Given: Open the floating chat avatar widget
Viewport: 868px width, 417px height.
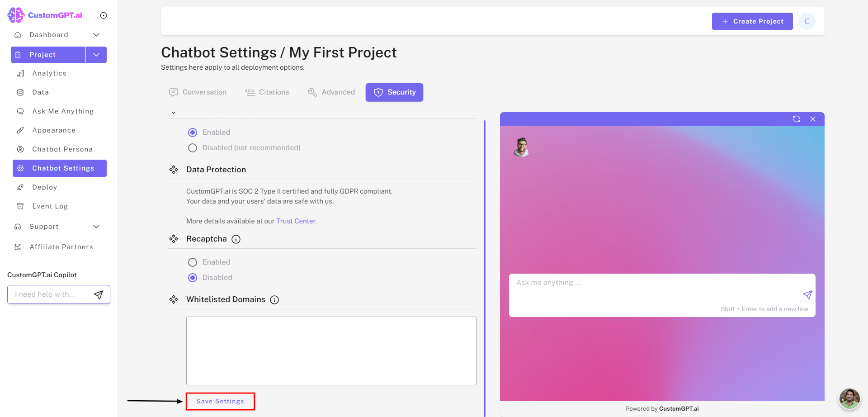Looking at the screenshot, I should (x=849, y=398).
